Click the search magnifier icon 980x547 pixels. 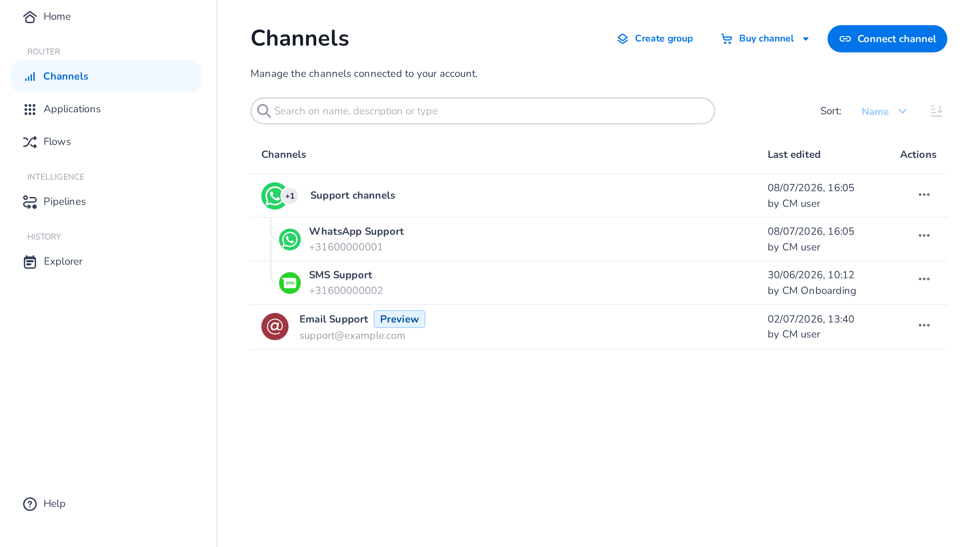click(264, 111)
